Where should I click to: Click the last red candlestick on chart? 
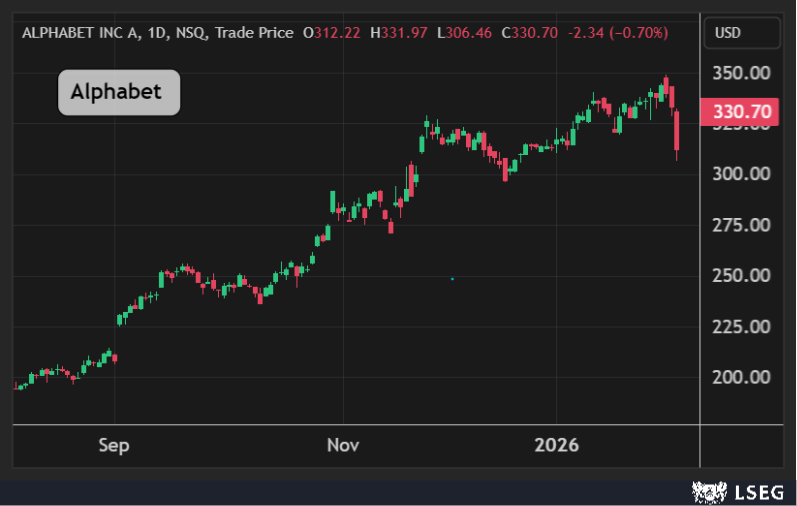tap(677, 133)
